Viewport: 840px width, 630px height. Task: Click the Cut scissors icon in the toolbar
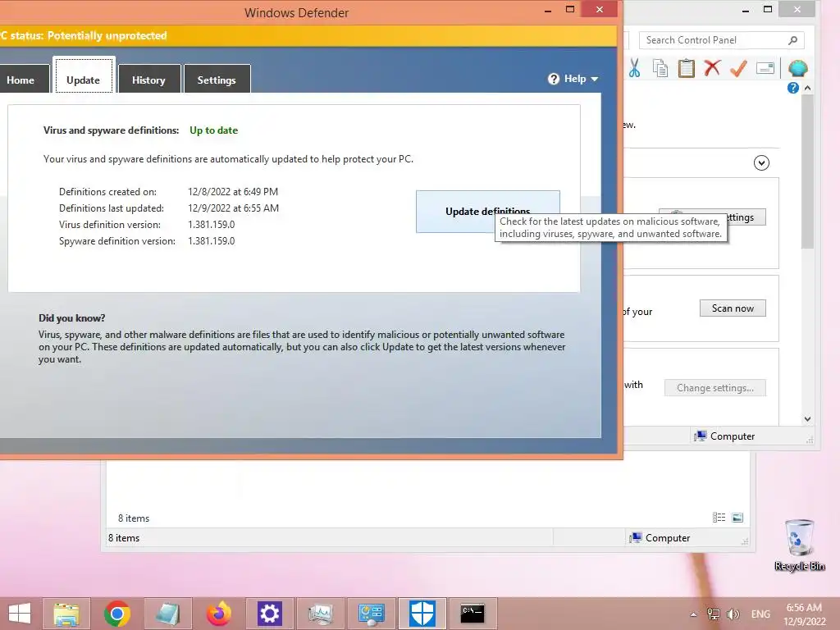(635, 68)
